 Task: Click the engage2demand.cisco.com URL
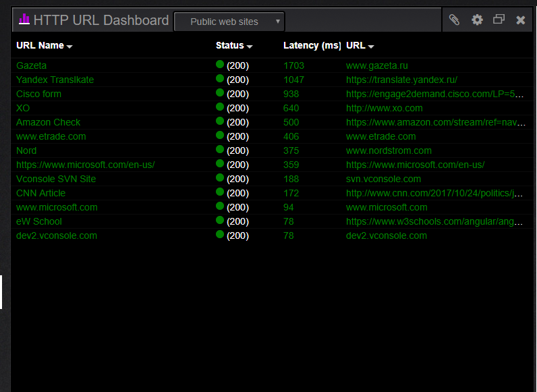(x=434, y=94)
